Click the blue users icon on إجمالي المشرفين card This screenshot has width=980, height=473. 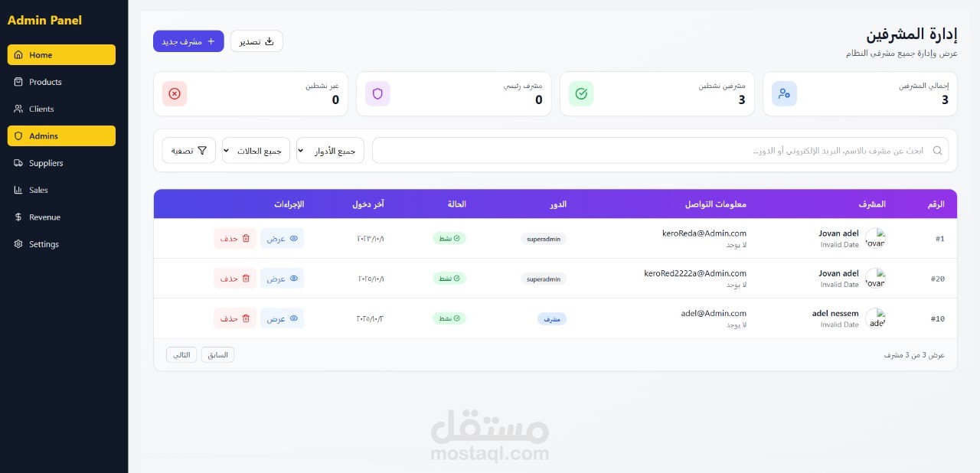click(784, 93)
